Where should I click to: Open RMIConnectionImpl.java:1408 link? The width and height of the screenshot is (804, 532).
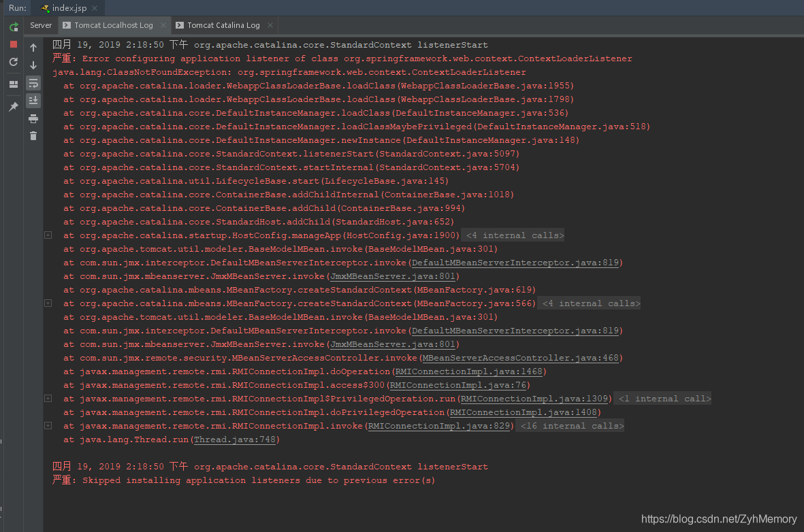click(524, 412)
